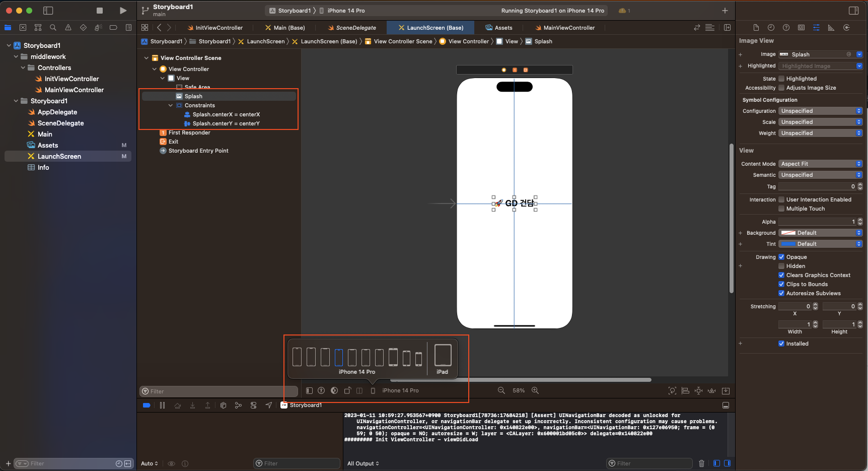Open the Report navigator icon
This screenshot has width=868, height=471.
tap(128, 28)
